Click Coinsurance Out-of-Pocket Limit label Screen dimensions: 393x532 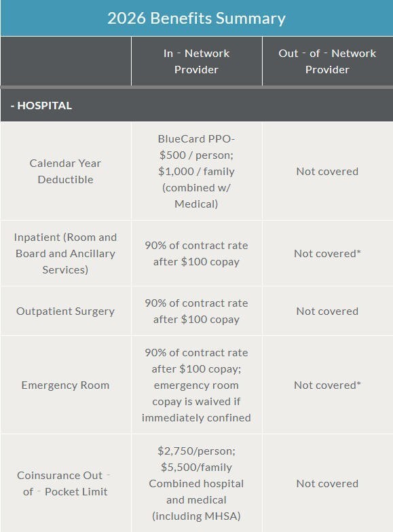click(x=65, y=483)
